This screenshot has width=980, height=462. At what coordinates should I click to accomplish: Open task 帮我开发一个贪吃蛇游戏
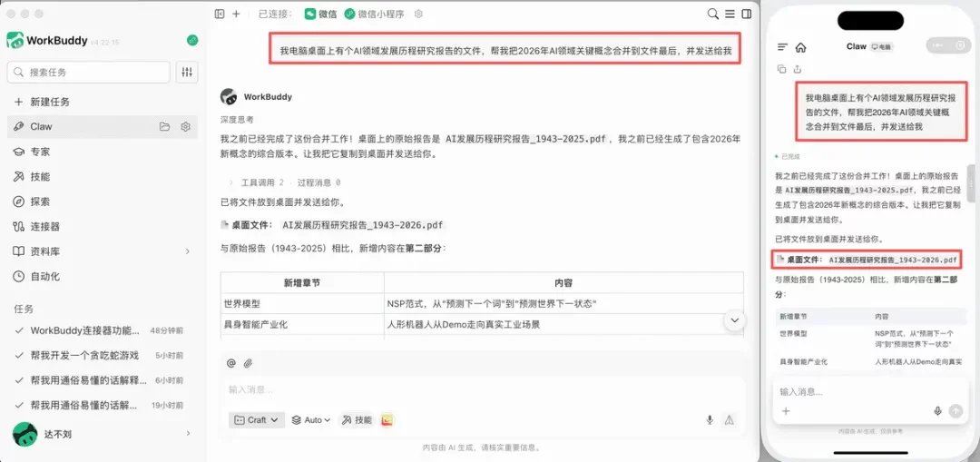point(103,355)
